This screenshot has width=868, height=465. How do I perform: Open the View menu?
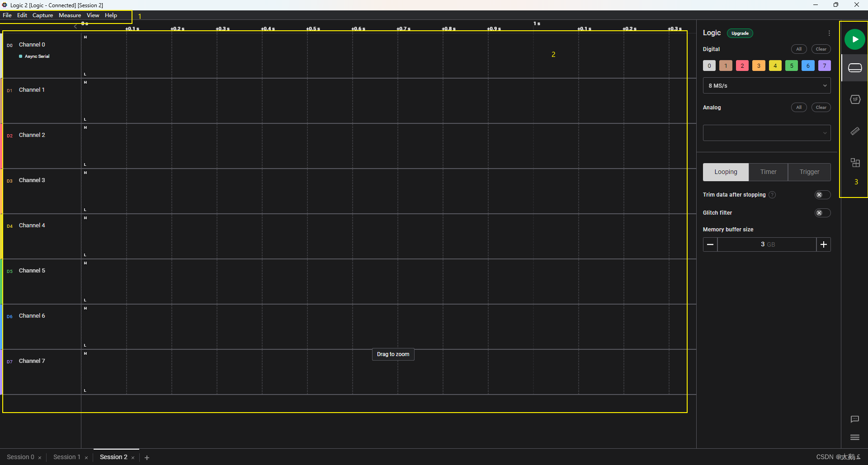coord(93,15)
